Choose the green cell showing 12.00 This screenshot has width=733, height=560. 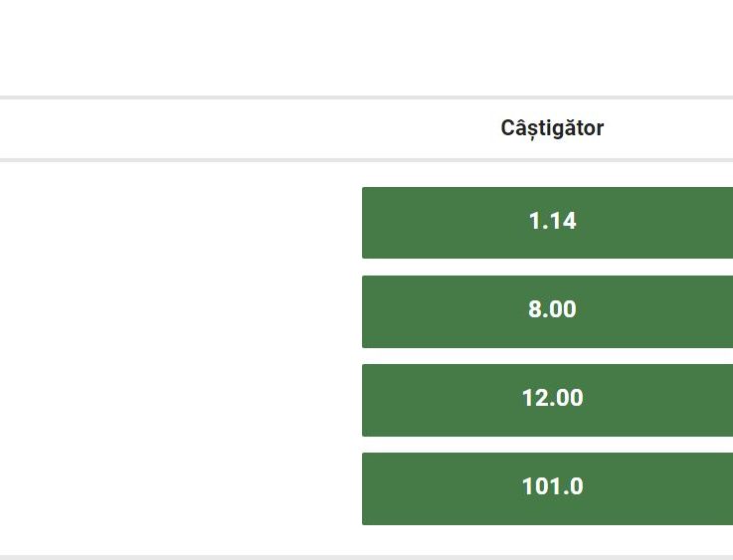coord(547,400)
